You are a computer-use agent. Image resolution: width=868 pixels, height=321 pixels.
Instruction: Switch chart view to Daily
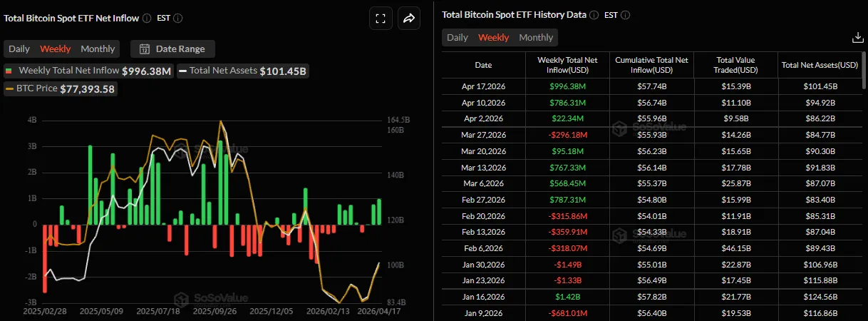click(19, 49)
